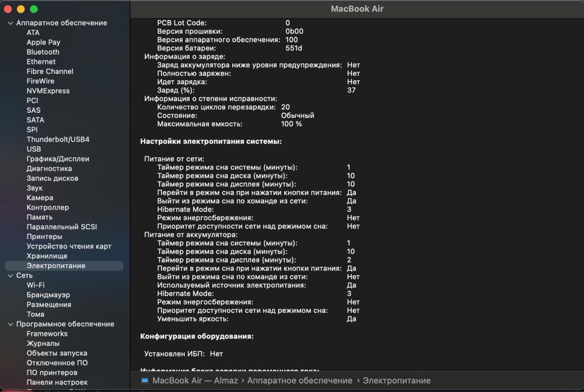Click the Состояние value Обычный
Screen dimensions: 584x392
[298, 116]
